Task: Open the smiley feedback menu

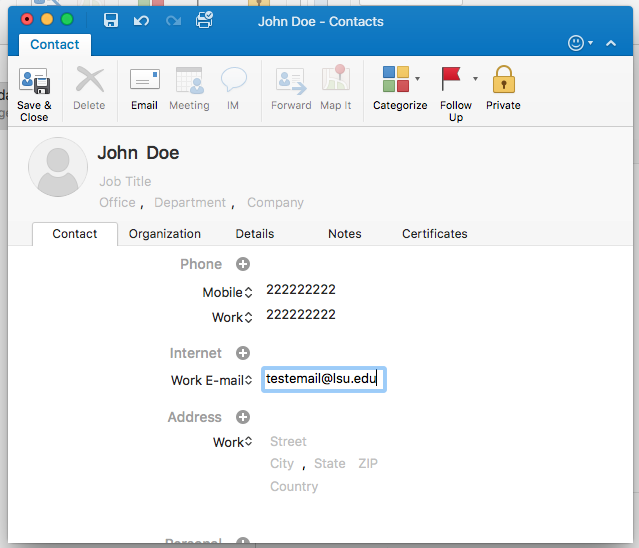Action: point(580,43)
